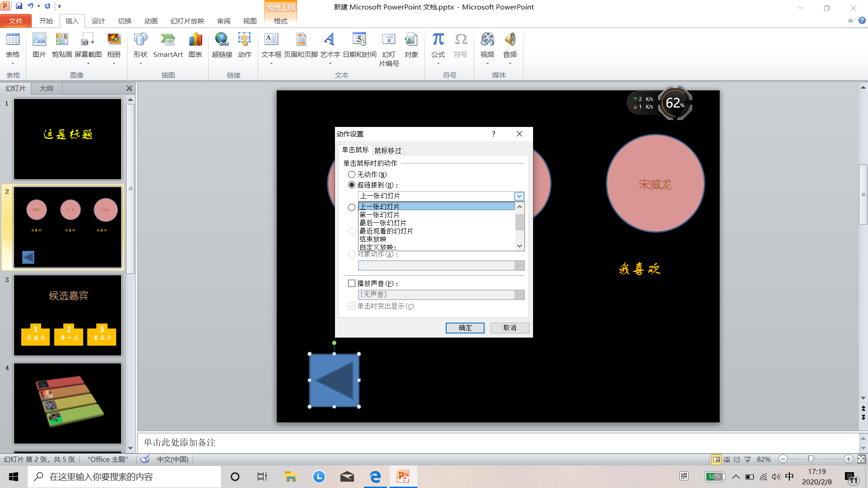Click the zoom slider handle in the status bar
This screenshot has width=868, height=488.
coord(811,459)
